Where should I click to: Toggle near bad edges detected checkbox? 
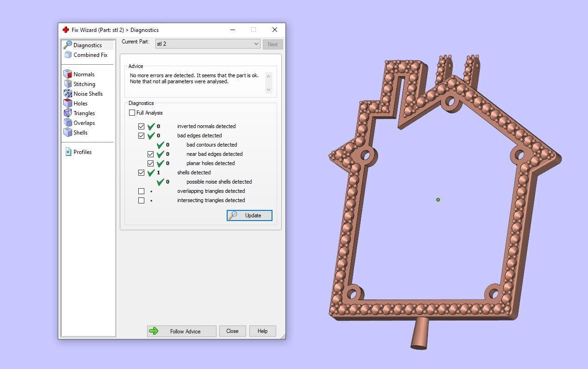point(151,154)
